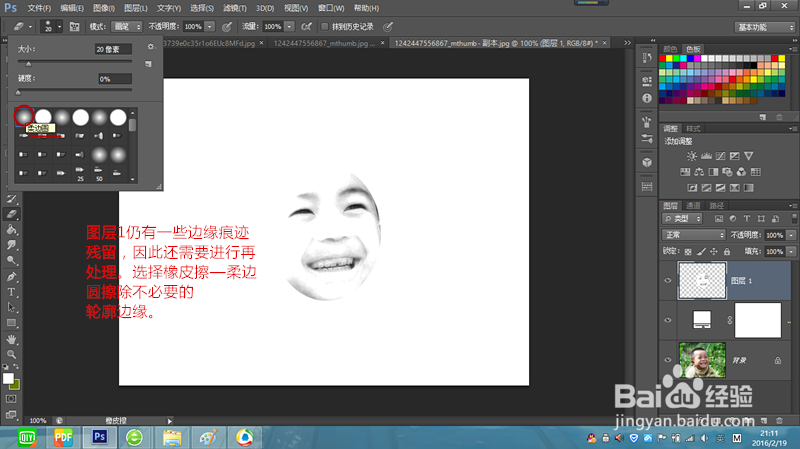Switch to the Styles tab
The height and width of the screenshot is (449, 800).
[693, 129]
